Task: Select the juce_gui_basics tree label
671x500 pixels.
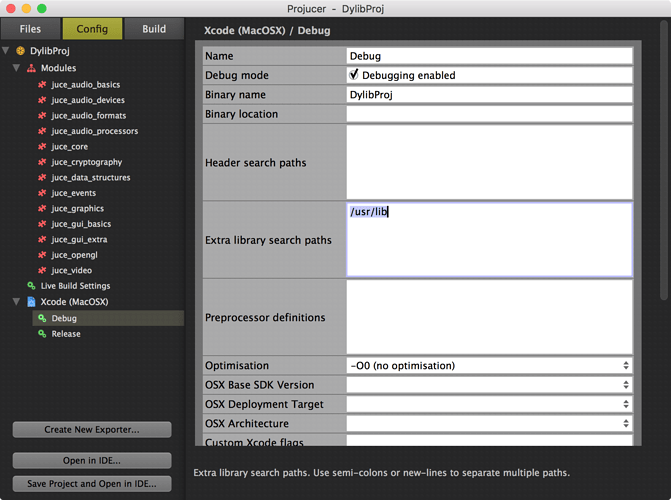Action: [81, 224]
